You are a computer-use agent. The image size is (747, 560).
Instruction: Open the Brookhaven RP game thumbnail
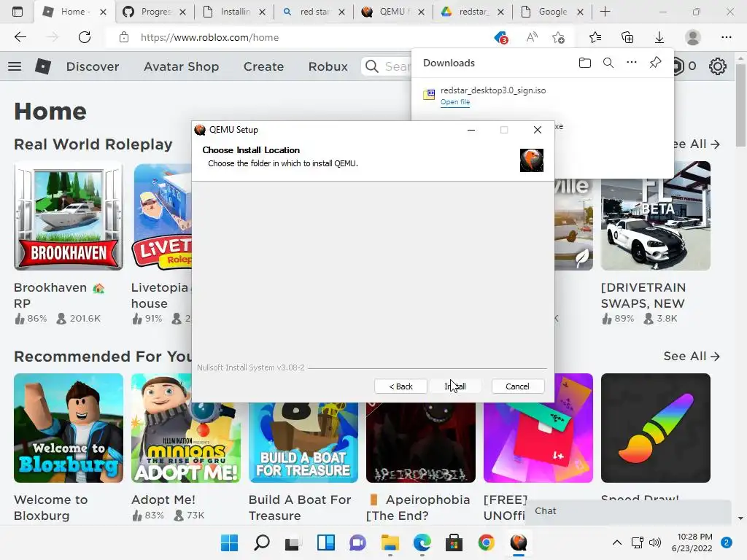(69, 216)
